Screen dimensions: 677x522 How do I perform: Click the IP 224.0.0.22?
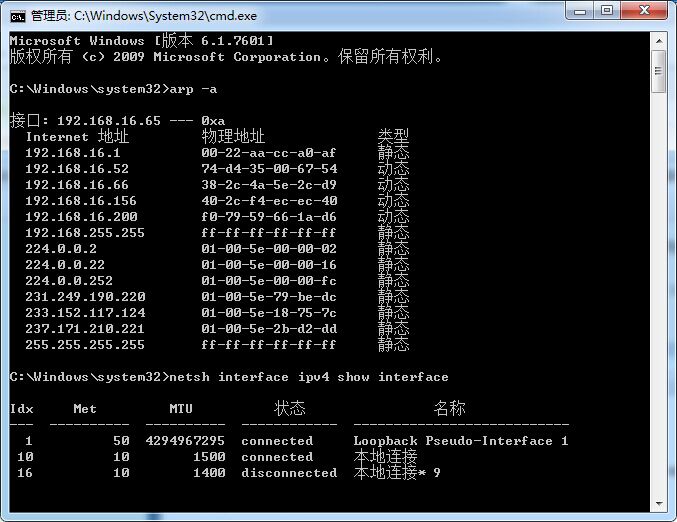point(65,265)
